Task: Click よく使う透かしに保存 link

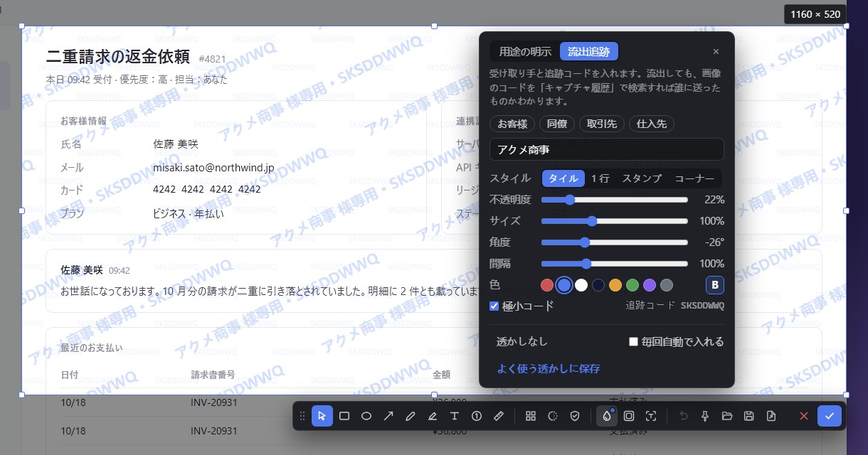Action: click(x=549, y=369)
